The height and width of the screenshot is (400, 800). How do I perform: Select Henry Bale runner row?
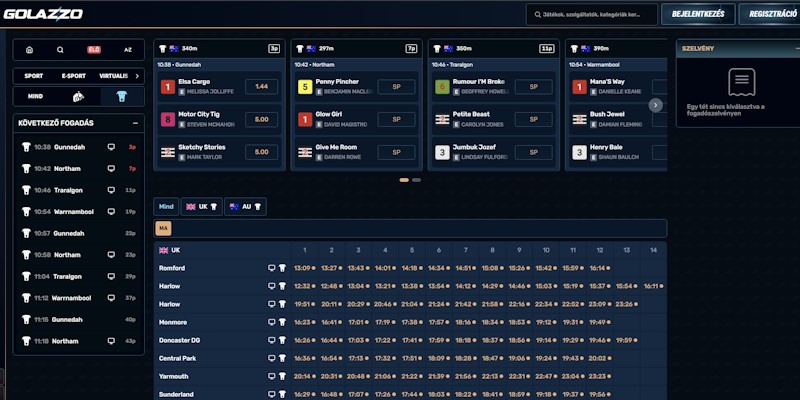pos(618,152)
